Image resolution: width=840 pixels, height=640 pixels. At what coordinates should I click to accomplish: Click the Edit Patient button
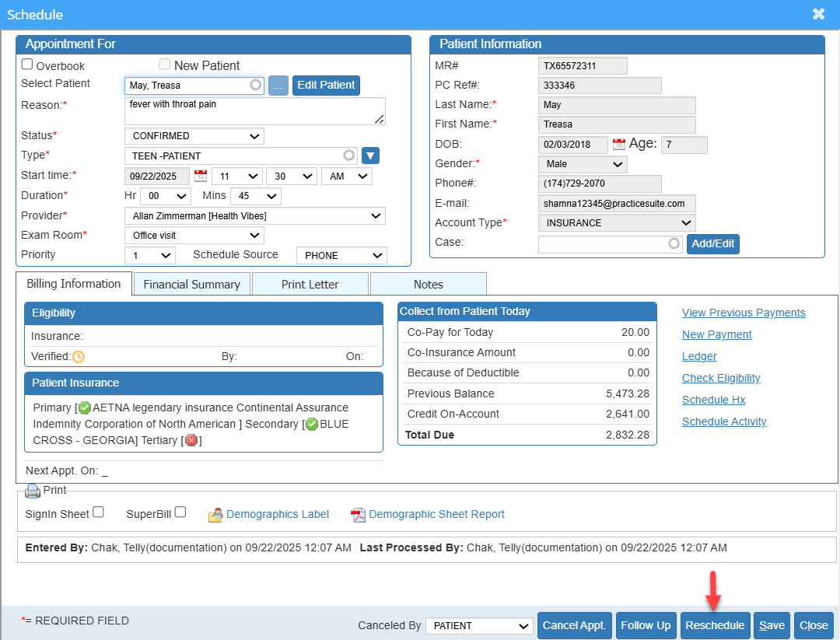click(x=326, y=86)
